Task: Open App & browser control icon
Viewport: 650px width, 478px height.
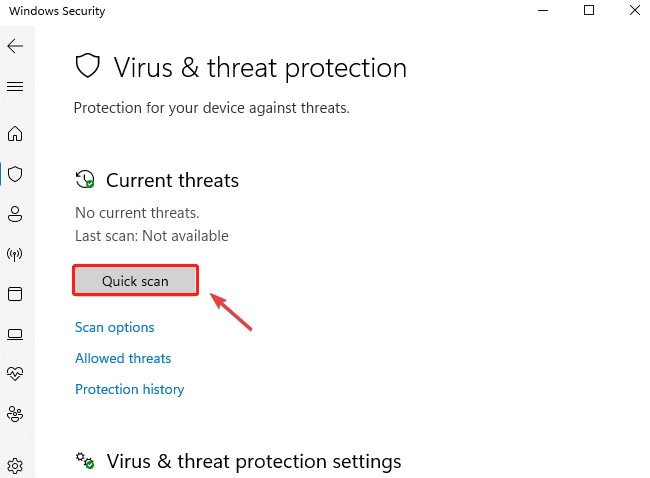Action: tap(15, 294)
